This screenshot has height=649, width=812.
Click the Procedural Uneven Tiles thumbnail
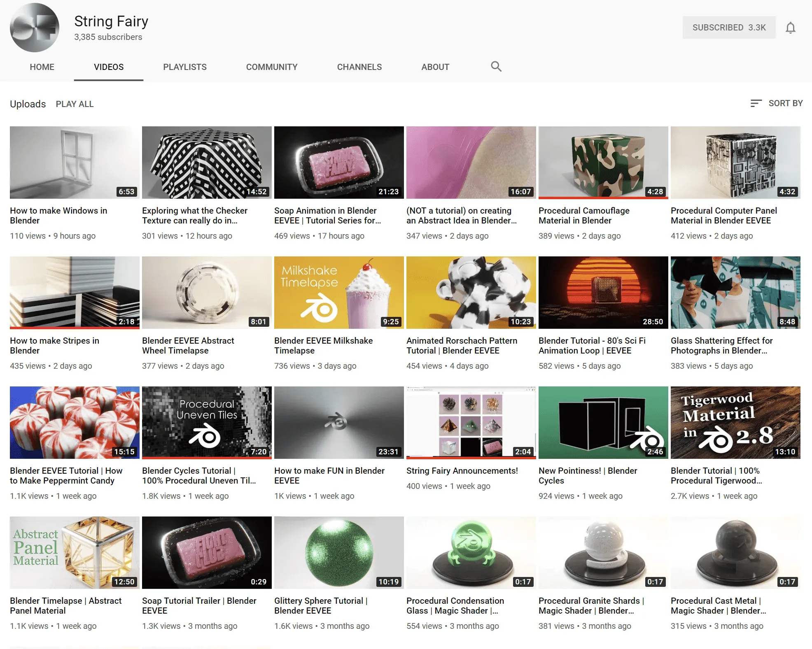[206, 422]
